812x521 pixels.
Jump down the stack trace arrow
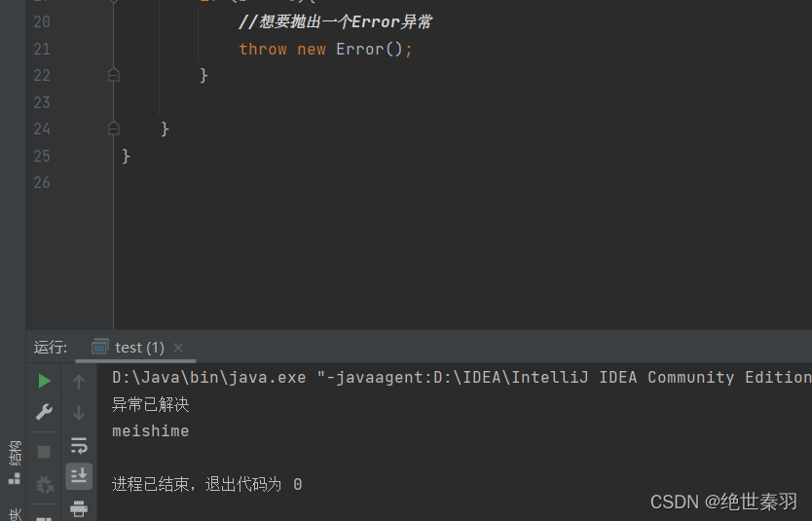(79, 413)
